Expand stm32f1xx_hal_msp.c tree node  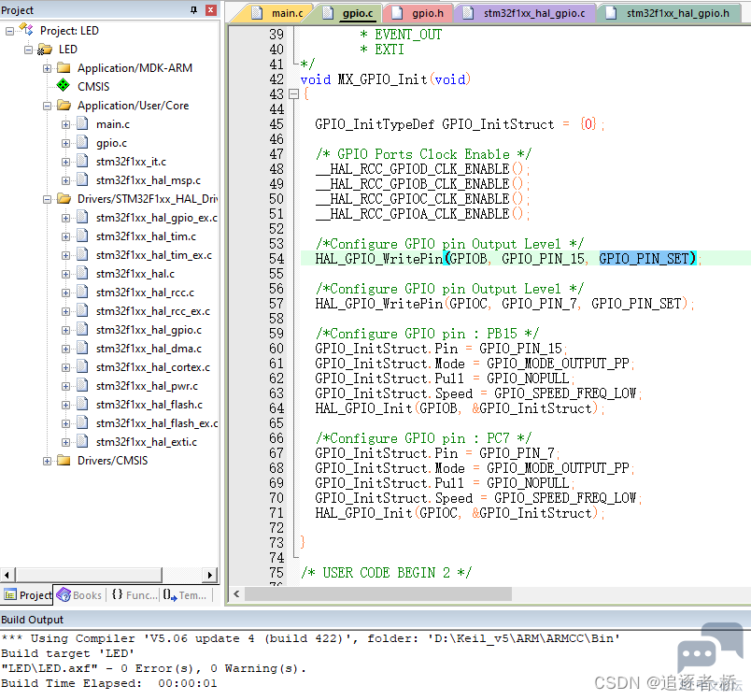point(65,180)
